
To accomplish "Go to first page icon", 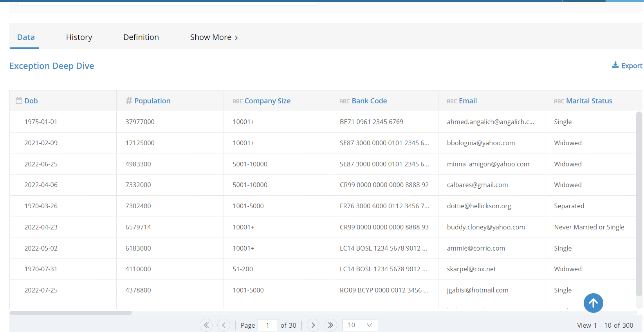I will coord(206,325).
